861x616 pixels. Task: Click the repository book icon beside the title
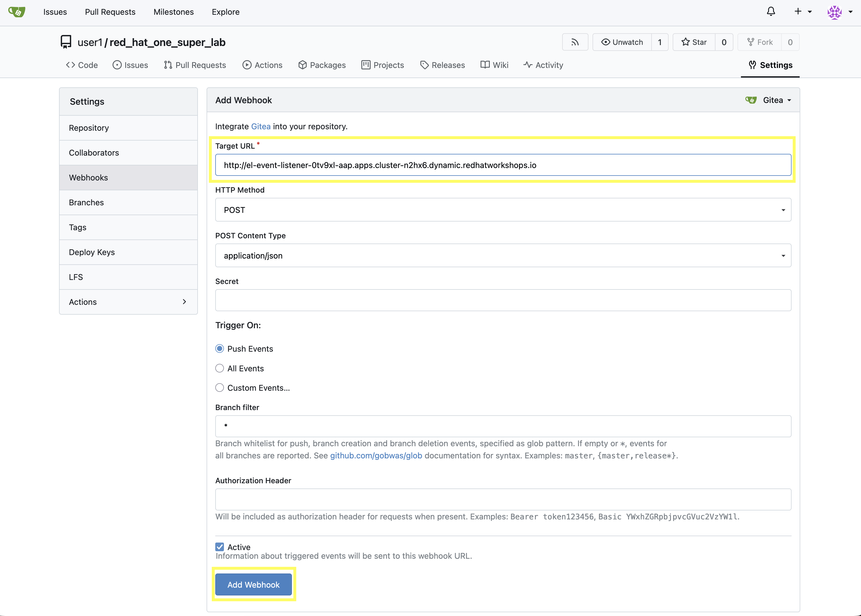[66, 42]
